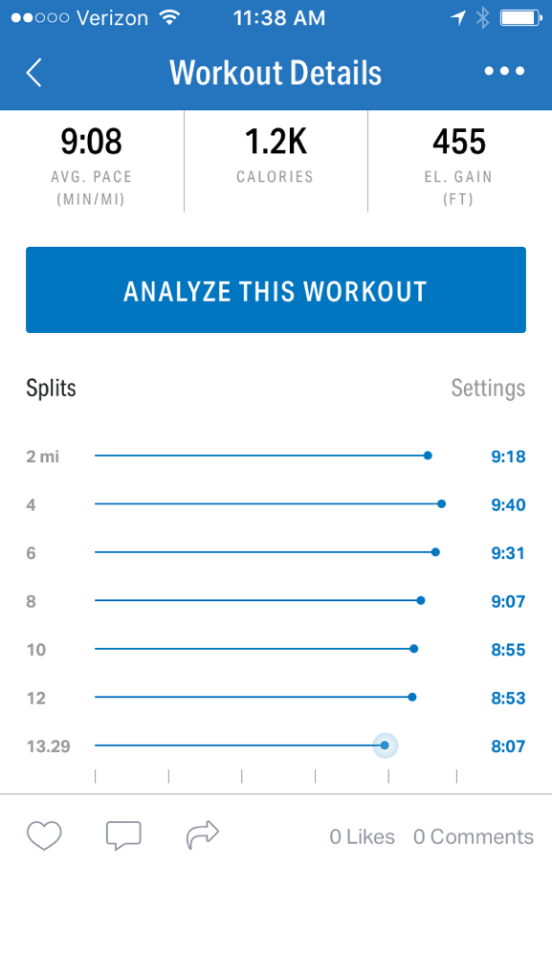Viewport: 552px width, 980px height.
Task: Open splits Settings link
Action: coord(488,389)
